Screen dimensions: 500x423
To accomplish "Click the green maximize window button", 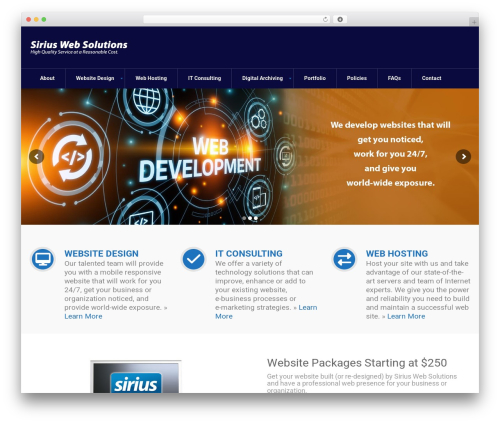I will pyautogui.click(x=44, y=19).
